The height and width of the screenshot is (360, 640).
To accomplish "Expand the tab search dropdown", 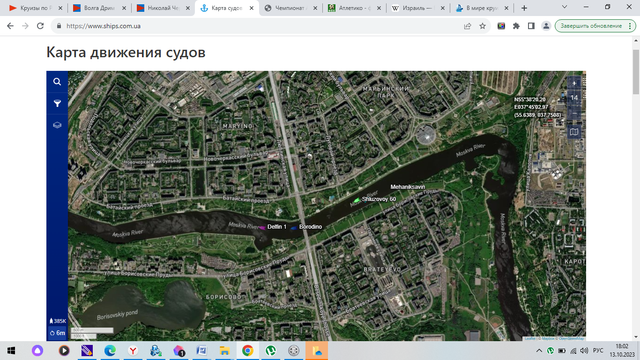I will pyautogui.click(x=564, y=7).
